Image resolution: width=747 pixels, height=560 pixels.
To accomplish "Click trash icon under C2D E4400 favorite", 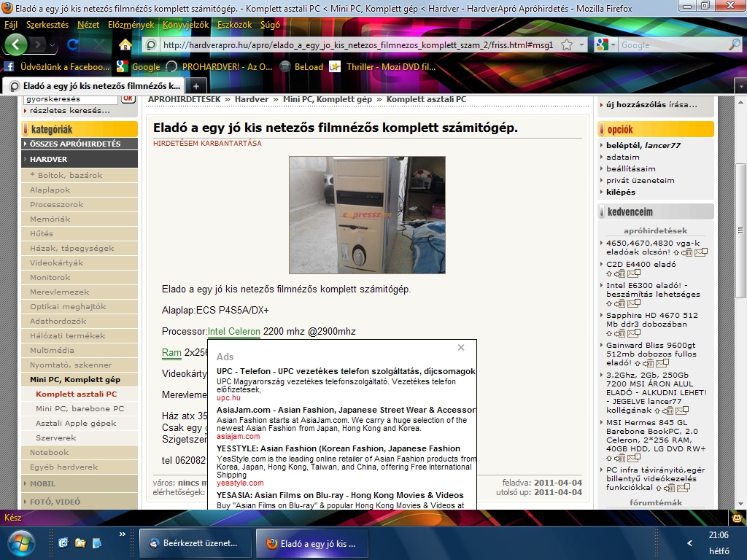I will click(x=620, y=274).
